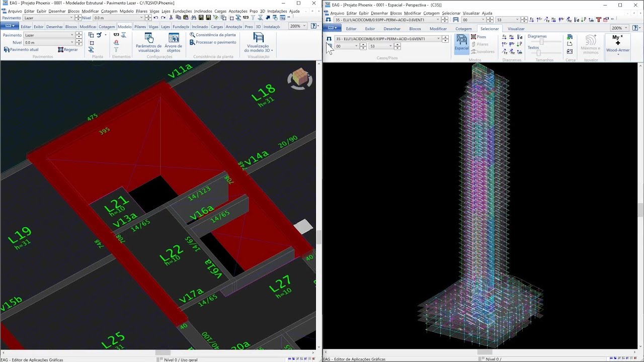
Task: Click bottom Cerca group icon
Action: point(570,52)
